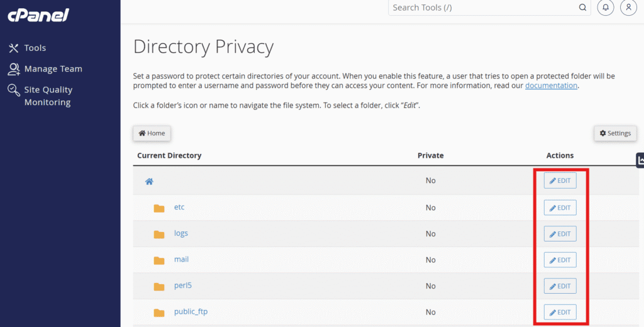
Task: Click the Tools wrench icon
Action: pyautogui.click(x=14, y=48)
